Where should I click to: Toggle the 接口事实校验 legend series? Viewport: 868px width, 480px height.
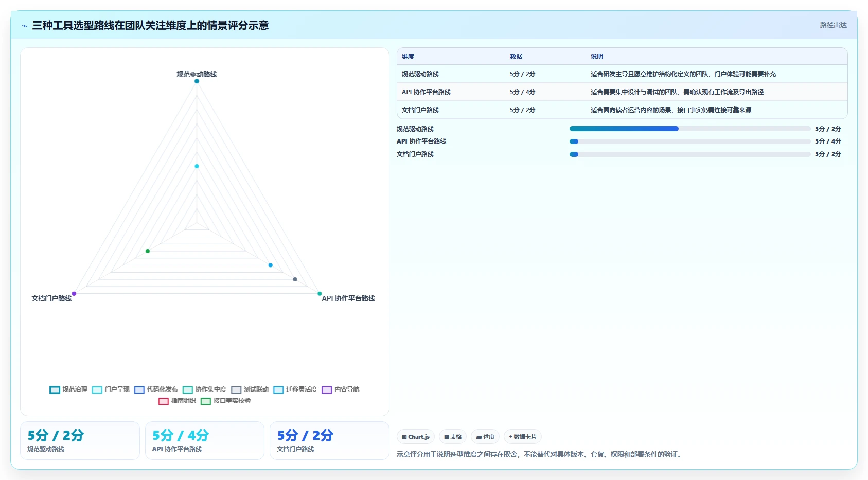(x=225, y=401)
